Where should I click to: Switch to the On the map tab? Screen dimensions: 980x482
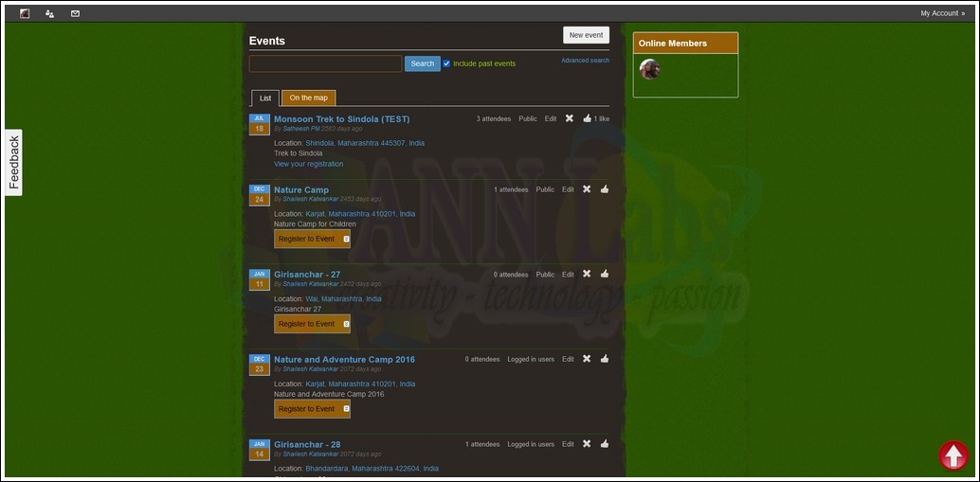[308, 98]
